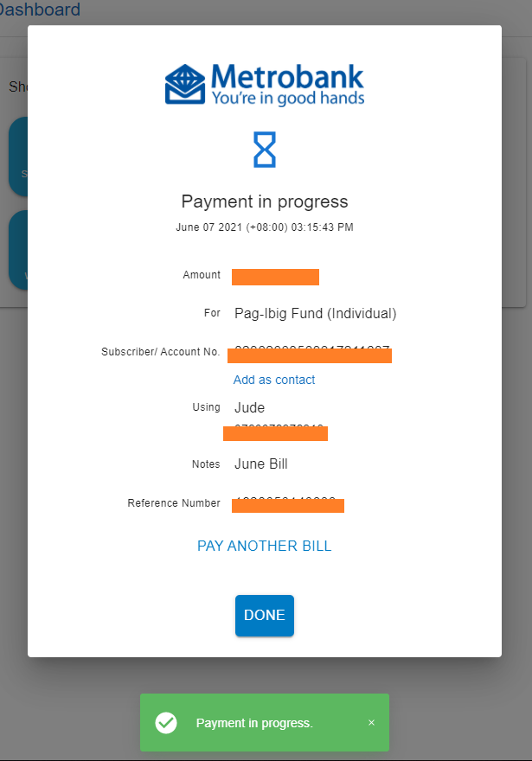Image resolution: width=532 pixels, height=761 pixels.
Task: Click the white checkmark icon in green toast
Action: click(166, 723)
